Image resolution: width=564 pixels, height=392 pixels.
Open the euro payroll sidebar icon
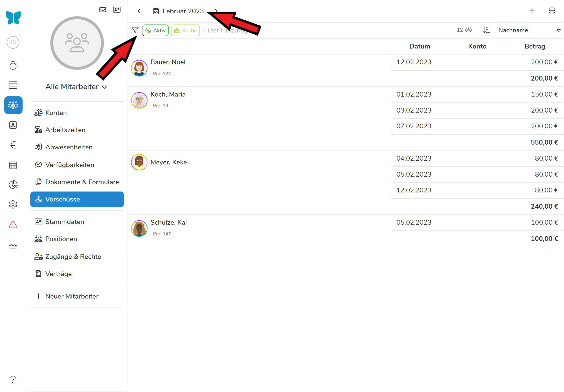point(13,145)
